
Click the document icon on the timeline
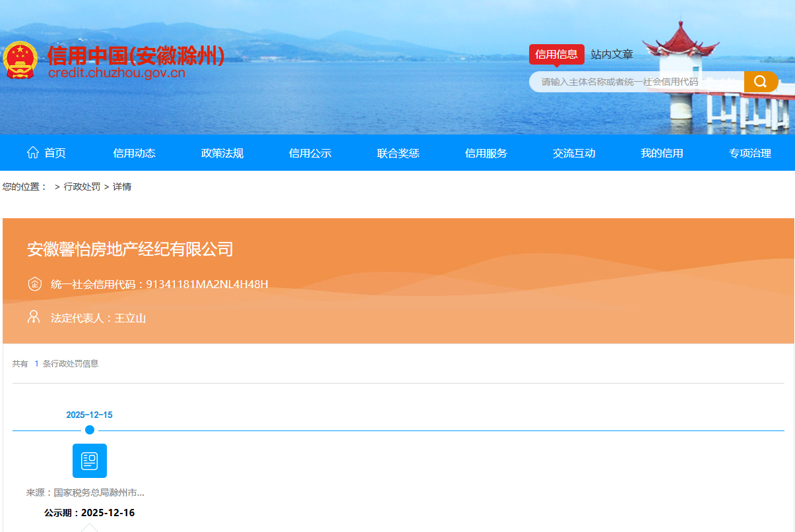[x=89, y=460]
